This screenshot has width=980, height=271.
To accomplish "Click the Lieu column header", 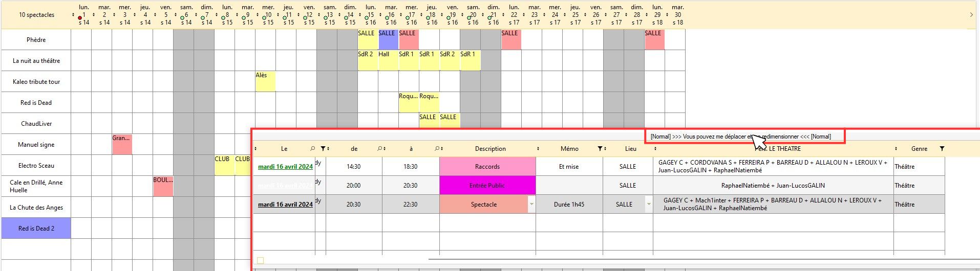I will coord(630,149).
